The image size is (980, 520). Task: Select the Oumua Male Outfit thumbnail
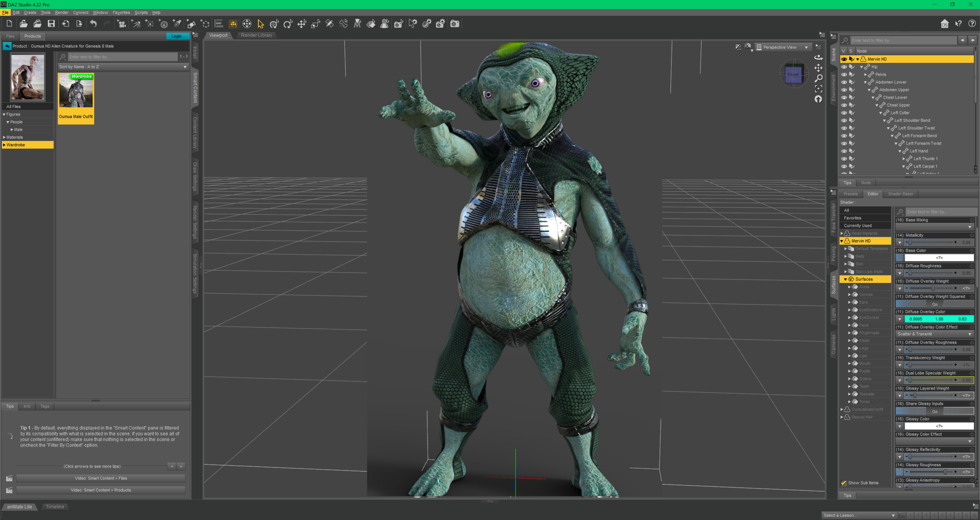point(76,98)
